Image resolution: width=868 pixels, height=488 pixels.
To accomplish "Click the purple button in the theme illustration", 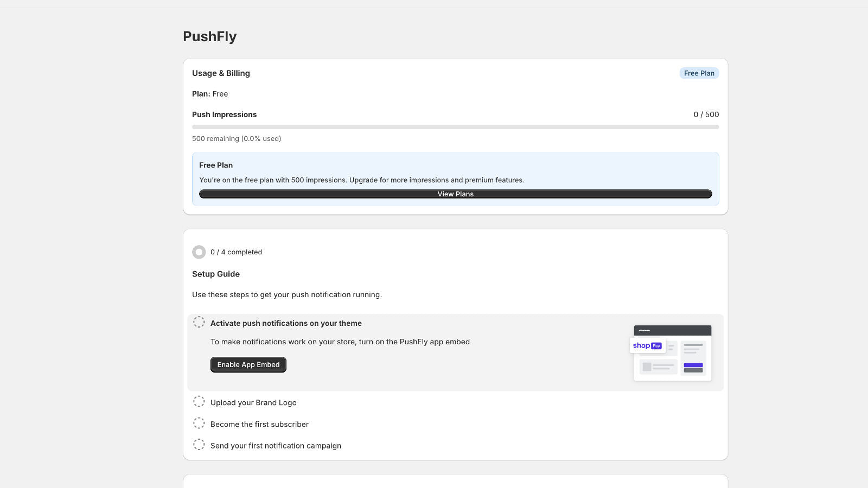I will pyautogui.click(x=693, y=365).
